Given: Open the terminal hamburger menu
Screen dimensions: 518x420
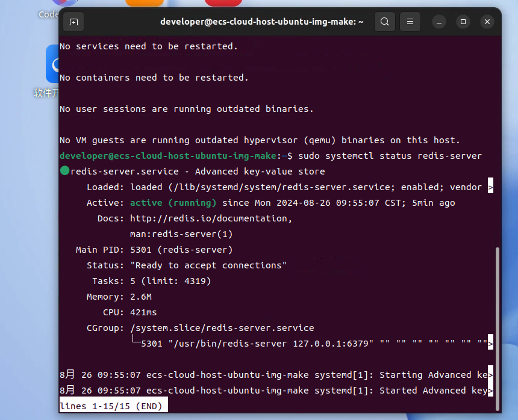Looking at the screenshot, I should 410,22.
